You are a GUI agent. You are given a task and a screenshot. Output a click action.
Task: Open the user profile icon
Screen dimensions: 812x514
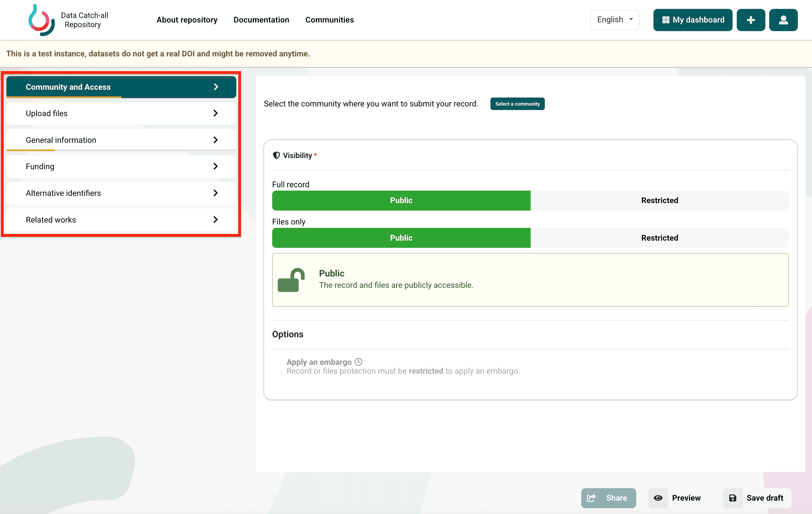(x=783, y=20)
